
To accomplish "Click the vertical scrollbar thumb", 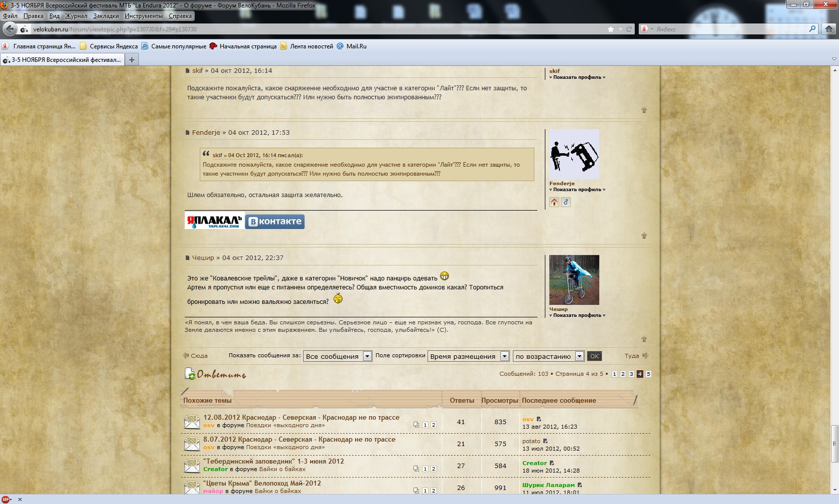I will click(x=834, y=443).
